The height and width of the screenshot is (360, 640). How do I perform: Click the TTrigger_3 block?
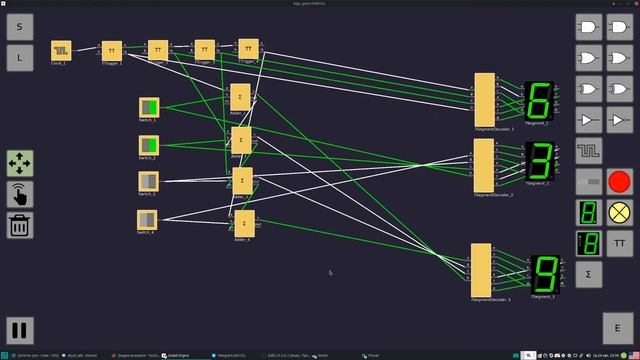click(x=205, y=50)
